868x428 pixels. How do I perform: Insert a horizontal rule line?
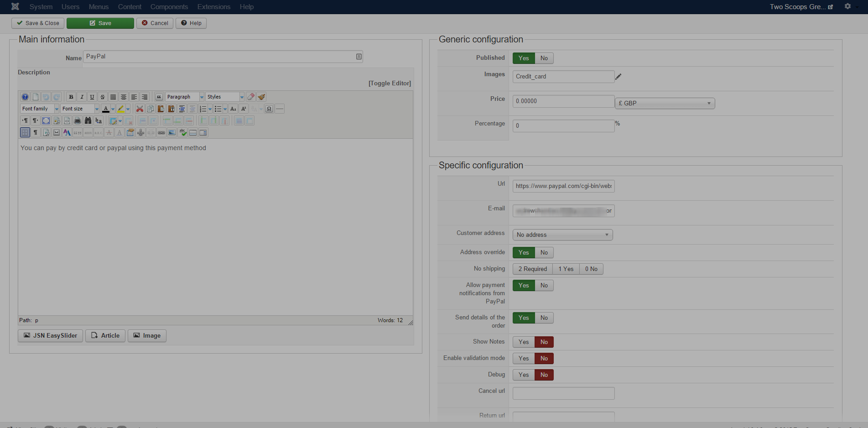click(x=280, y=109)
